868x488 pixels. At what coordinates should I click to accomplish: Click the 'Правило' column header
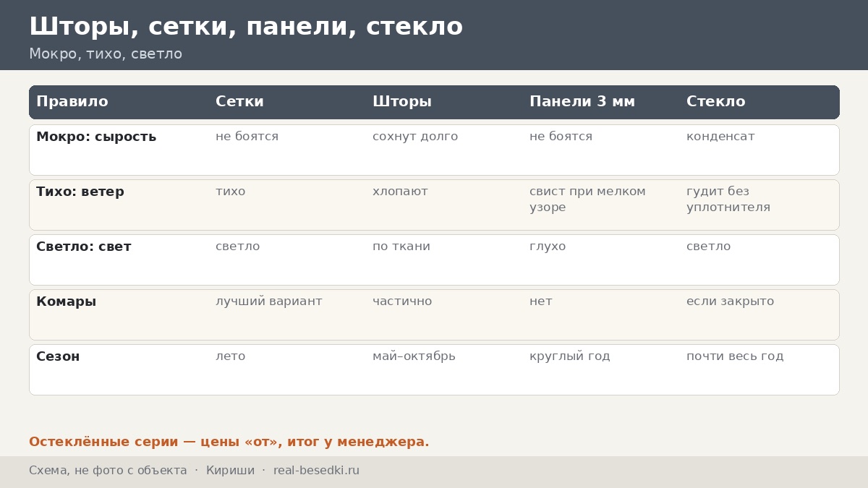tap(72, 102)
